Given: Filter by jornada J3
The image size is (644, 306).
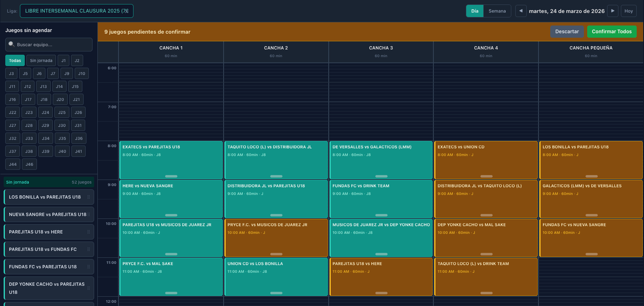Looking at the screenshot, I should pyautogui.click(x=11, y=73).
